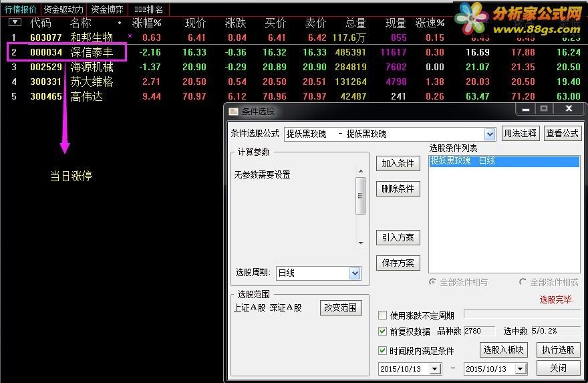Select the 全部条件相与 radio button

tap(433, 281)
